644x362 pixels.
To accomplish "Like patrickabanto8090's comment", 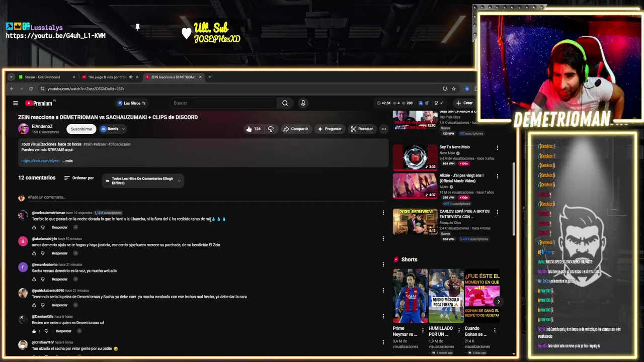I will pos(34,305).
